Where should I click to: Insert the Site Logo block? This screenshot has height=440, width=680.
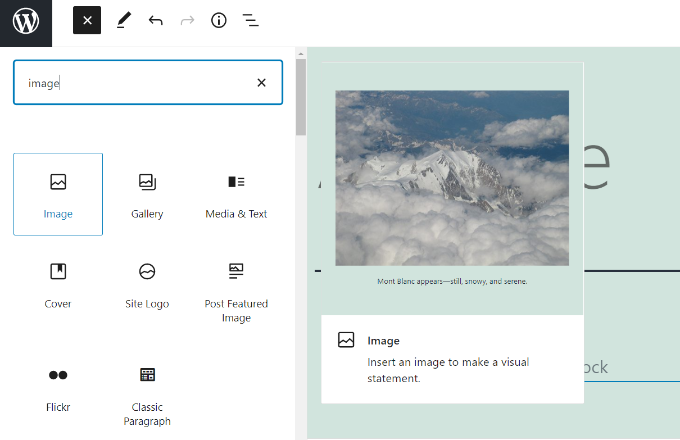click(x=147, y=283)
